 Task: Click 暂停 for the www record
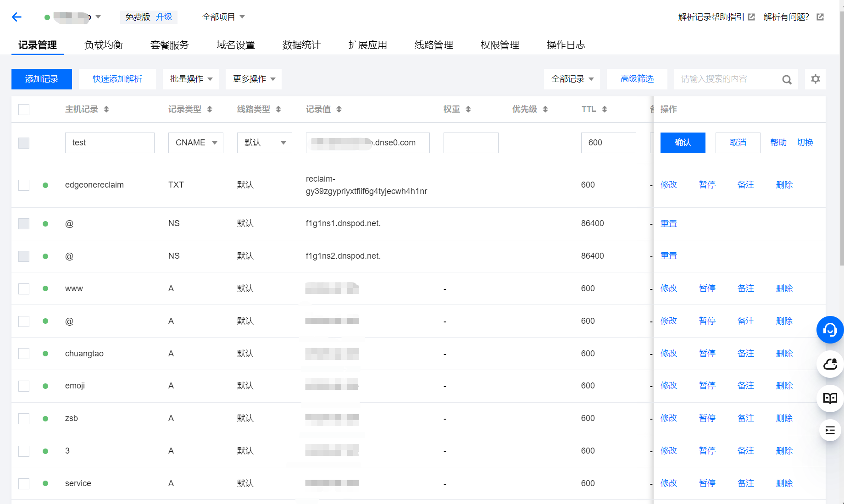pos(707,288)
